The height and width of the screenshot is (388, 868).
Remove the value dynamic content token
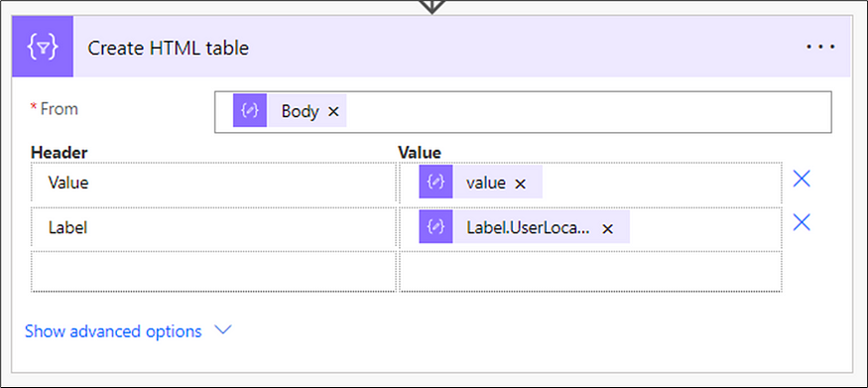[521, 184]
